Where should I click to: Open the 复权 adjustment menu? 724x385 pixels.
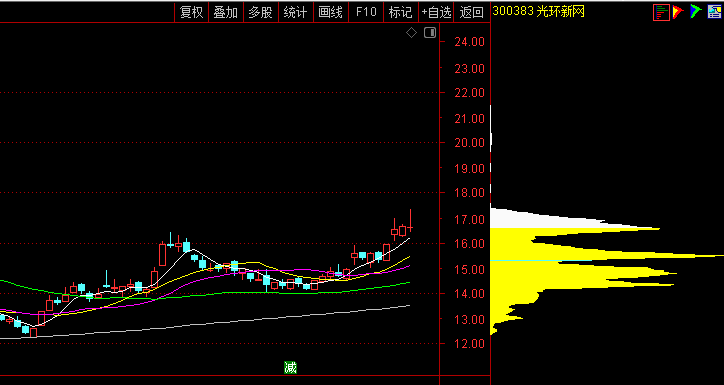192,12
